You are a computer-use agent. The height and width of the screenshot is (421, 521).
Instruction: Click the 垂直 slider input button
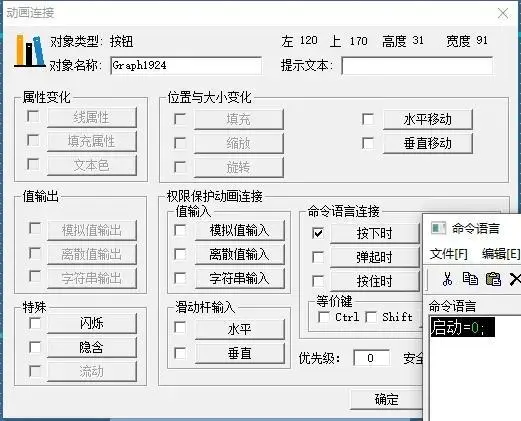(240, 353)
